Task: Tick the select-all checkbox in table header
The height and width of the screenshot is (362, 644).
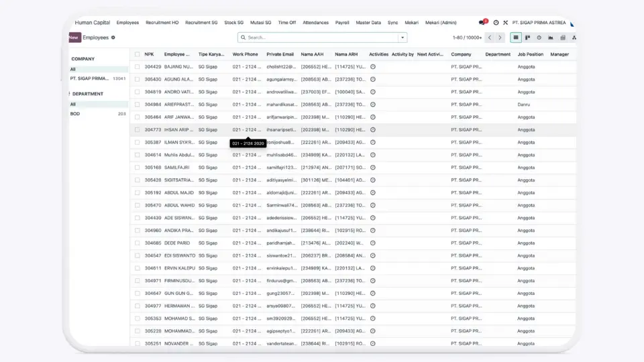Action: click(x=137, y=54)
